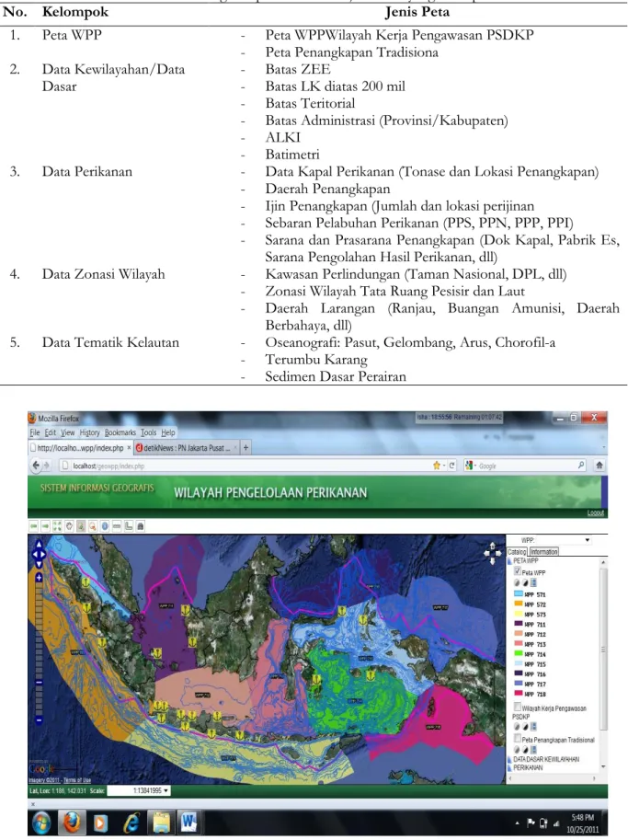628x840 pixels.
Task: Expand the PERIKANAN group
Action: click(x=509, y=767)
